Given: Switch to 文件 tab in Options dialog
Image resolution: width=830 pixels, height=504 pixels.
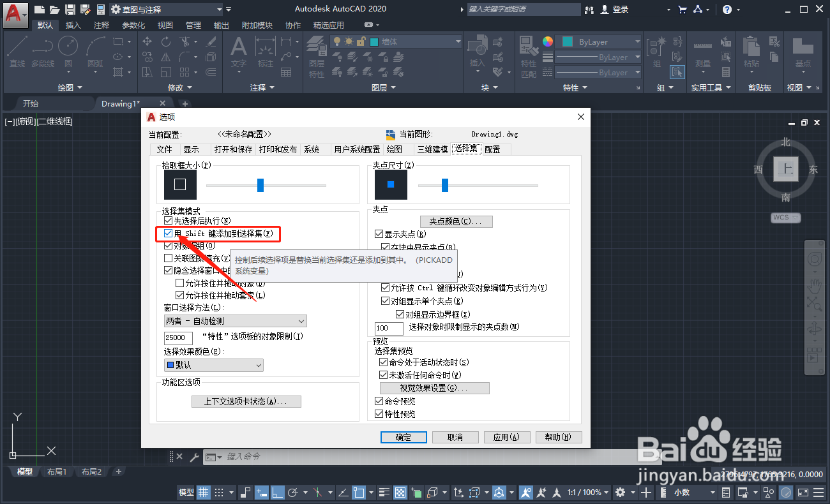Looking at the screenshot, I should point(165,149).
